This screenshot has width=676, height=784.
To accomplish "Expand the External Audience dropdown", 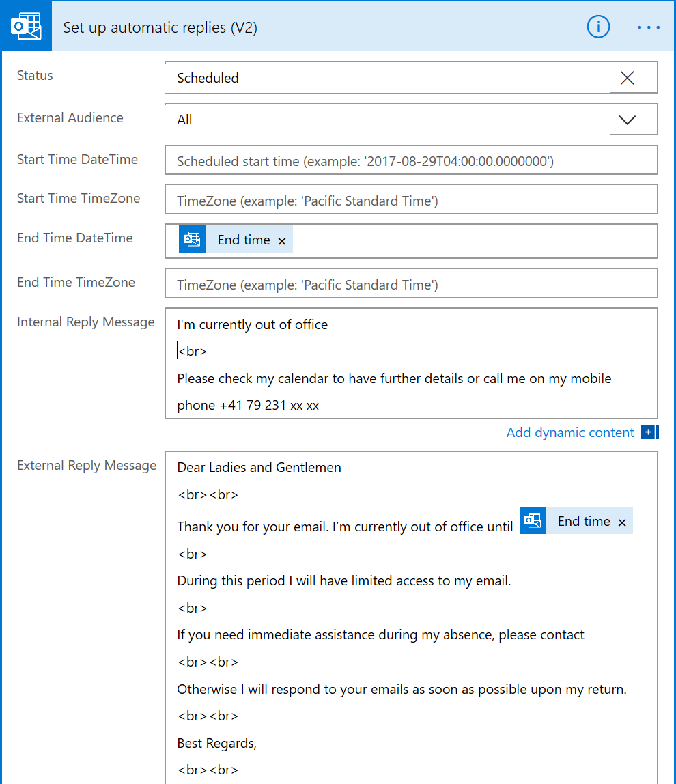I will point(627,119).
